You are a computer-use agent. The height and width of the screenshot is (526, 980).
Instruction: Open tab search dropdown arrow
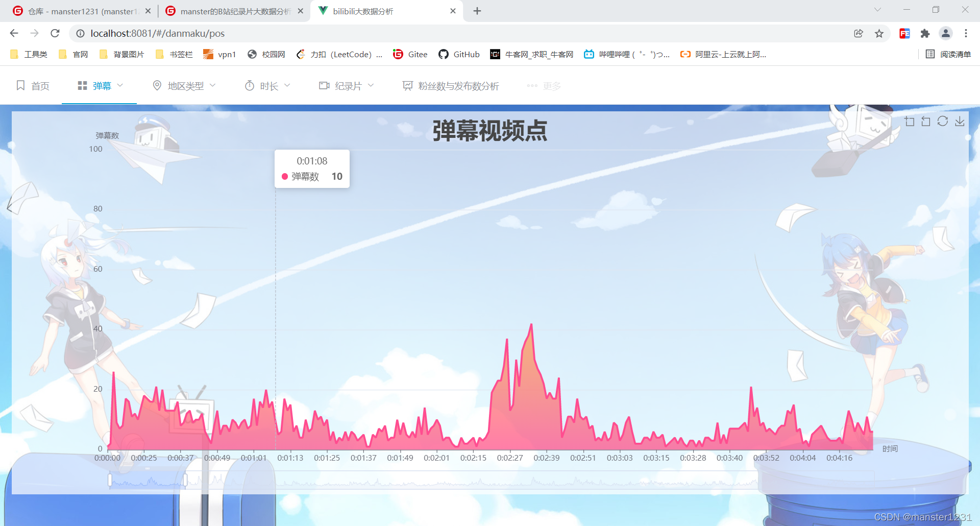877,10
